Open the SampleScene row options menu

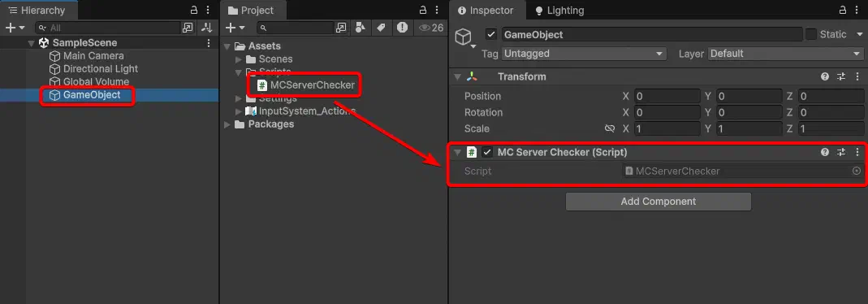coord(209,43)
